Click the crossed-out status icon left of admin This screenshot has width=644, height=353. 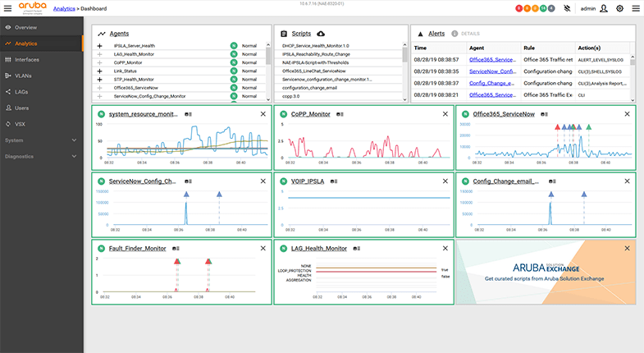tap(567, 8)
